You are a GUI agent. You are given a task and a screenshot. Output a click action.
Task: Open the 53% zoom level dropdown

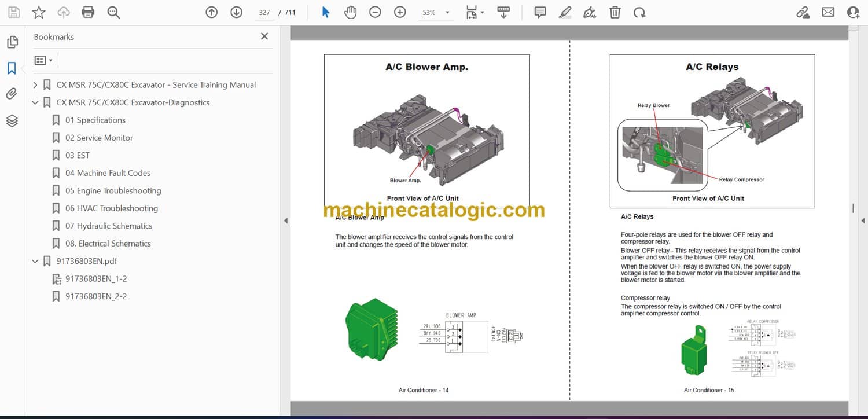[447, 12]
